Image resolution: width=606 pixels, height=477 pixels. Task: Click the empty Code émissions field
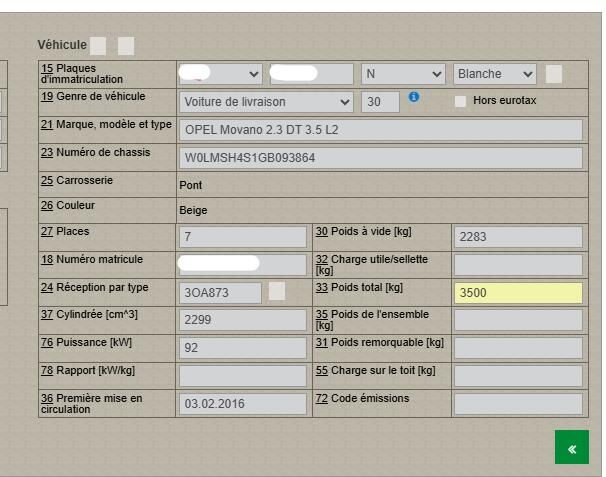click(517, 404)
